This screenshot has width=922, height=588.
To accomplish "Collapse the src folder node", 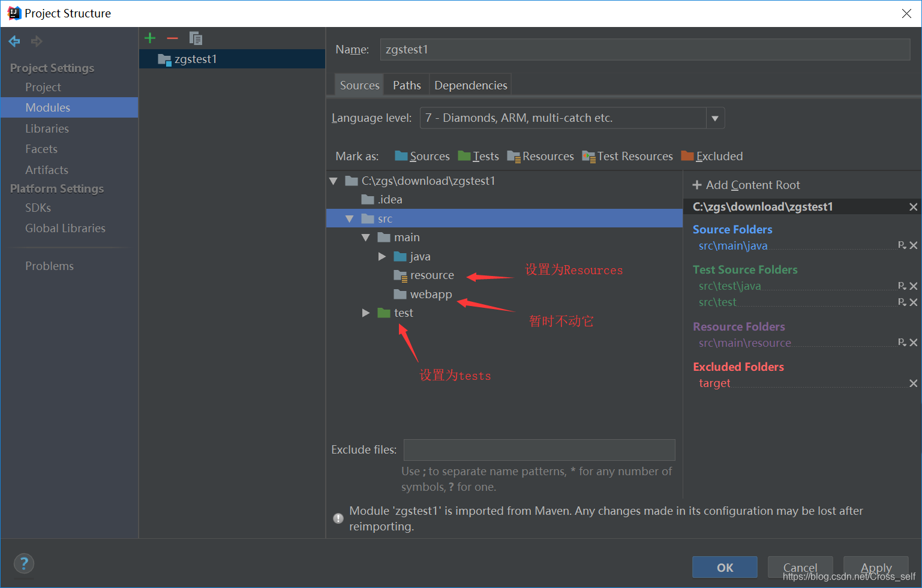I will 350,218.
